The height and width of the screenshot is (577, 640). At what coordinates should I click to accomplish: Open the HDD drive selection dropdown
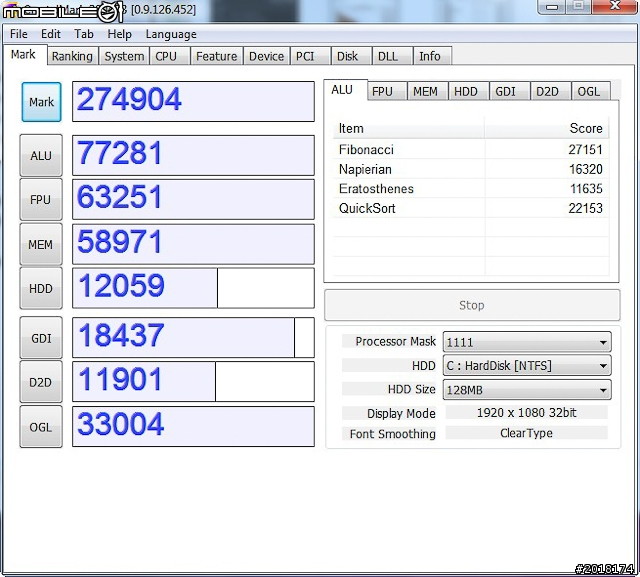coord(526,366)
